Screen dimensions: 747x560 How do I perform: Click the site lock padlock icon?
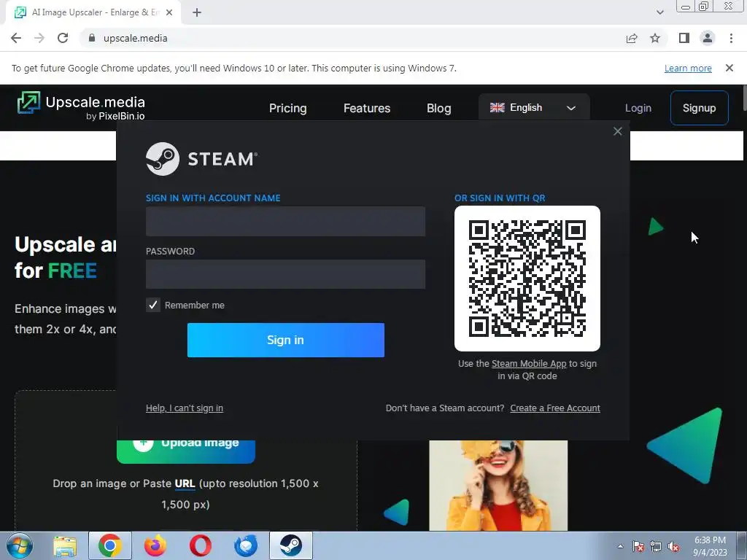tap(92, 38)
